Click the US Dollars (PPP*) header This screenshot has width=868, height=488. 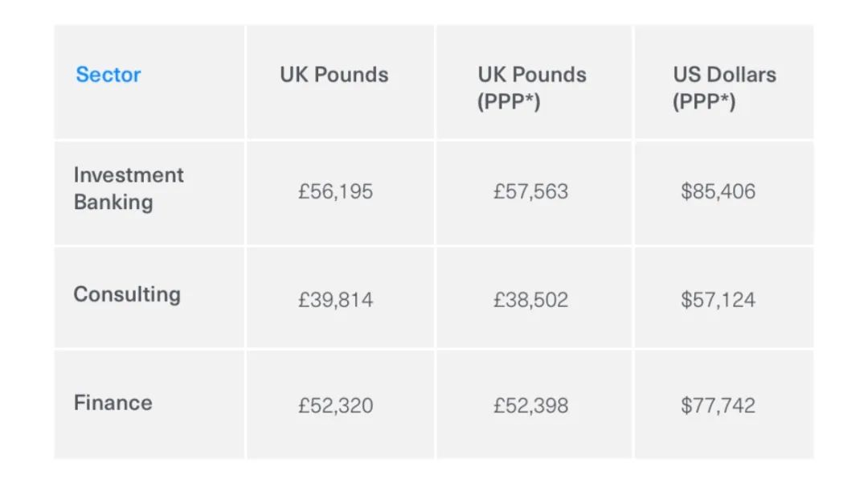(724, 88)
